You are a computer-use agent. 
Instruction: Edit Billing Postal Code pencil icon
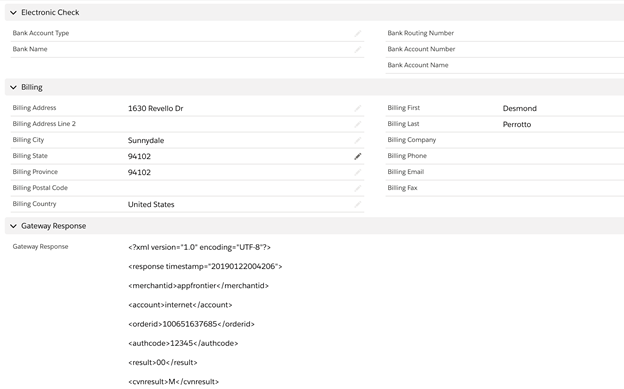(x=358, y=188)
